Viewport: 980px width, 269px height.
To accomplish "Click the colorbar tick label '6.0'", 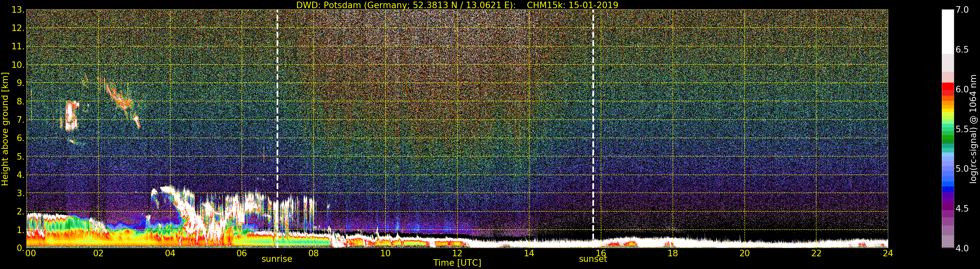I will (962, 89).
